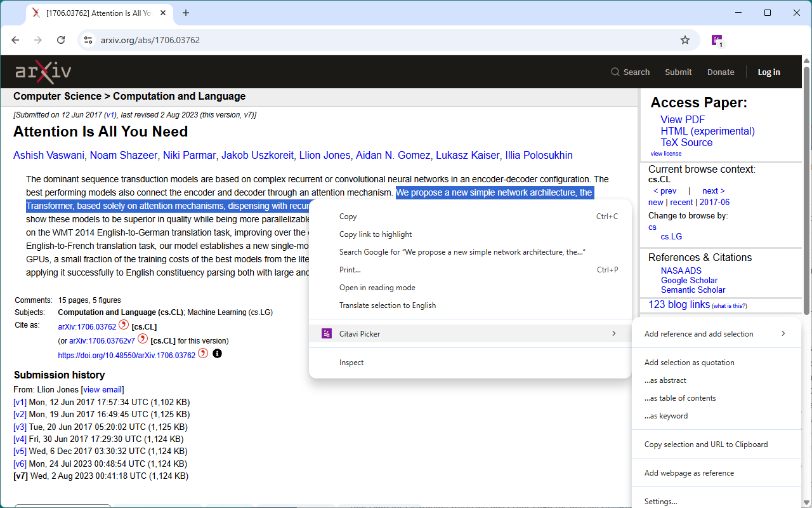Click the TeX Source link
Viewport: 812px width, 508px height.
click(x=686, y=142)
